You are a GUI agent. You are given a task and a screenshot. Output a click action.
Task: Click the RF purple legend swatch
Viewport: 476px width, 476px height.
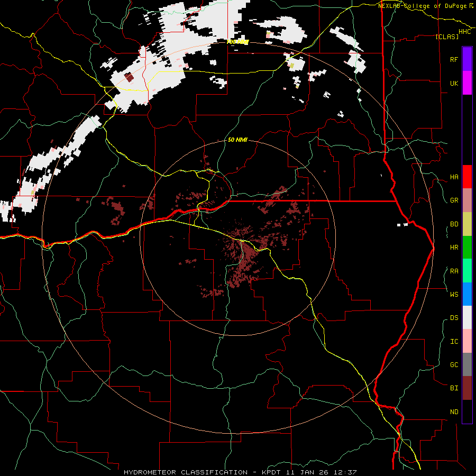click(467, 59)
